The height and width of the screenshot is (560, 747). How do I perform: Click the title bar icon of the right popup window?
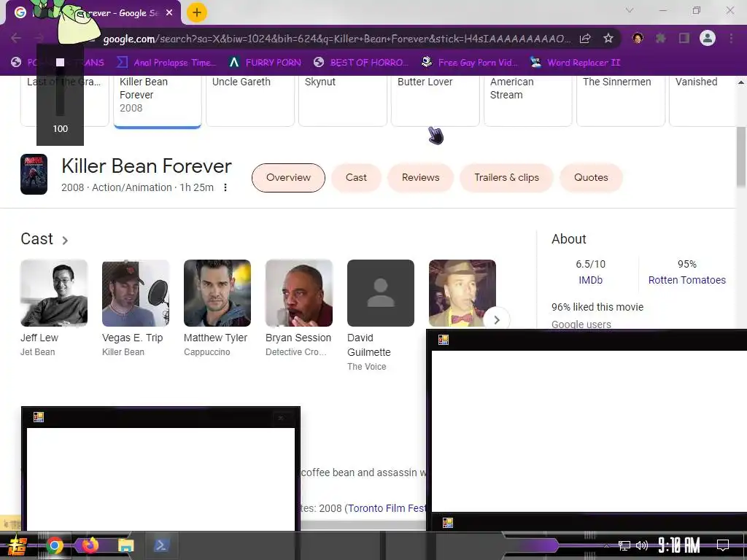[444, 340]
